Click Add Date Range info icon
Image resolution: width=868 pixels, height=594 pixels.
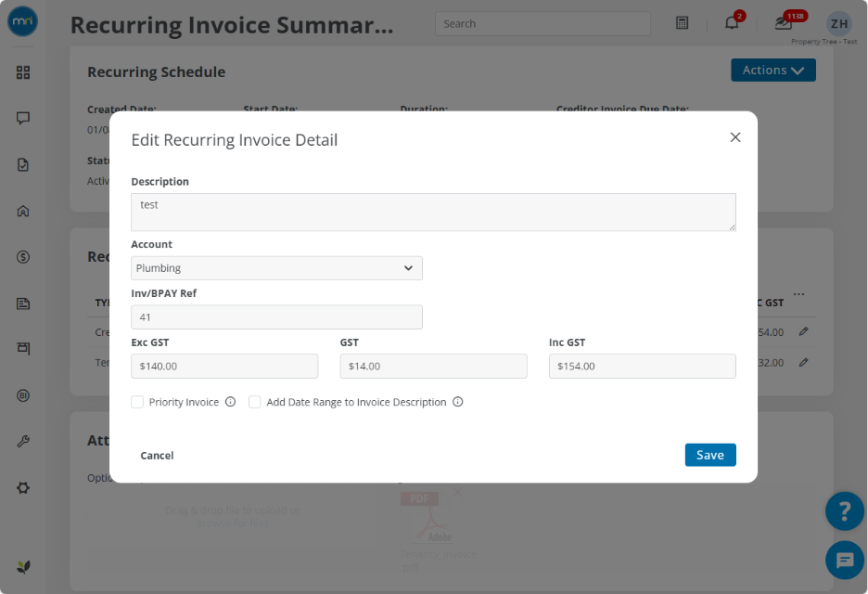point(458,402)
